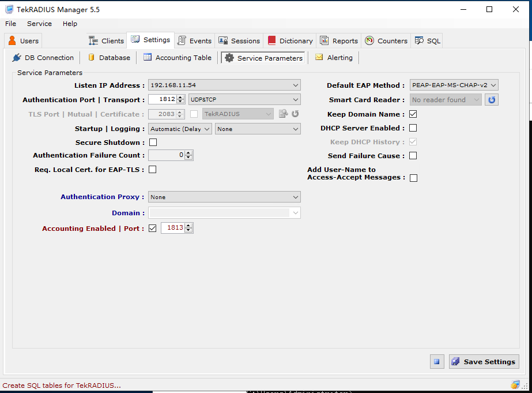The width and height of the screenshot is (532, 393).
Task: Open the Startup mode dropdown
Action: click(206, 129)
